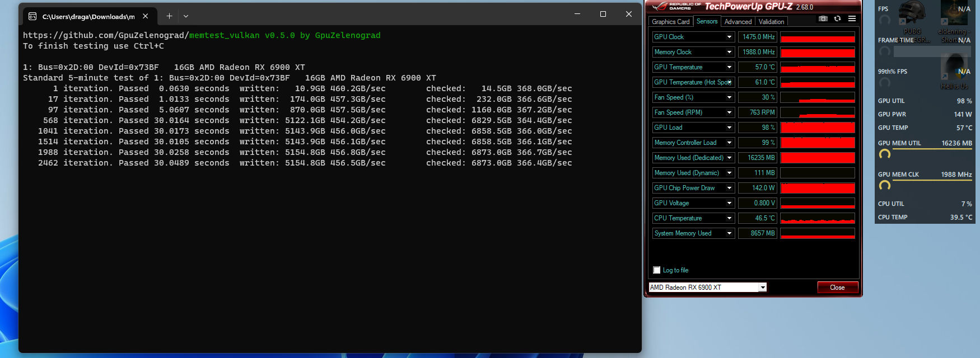The height and width of the screenshot is (358, 980).
Task: Minimize the terminal window
Action: [577, 14]
